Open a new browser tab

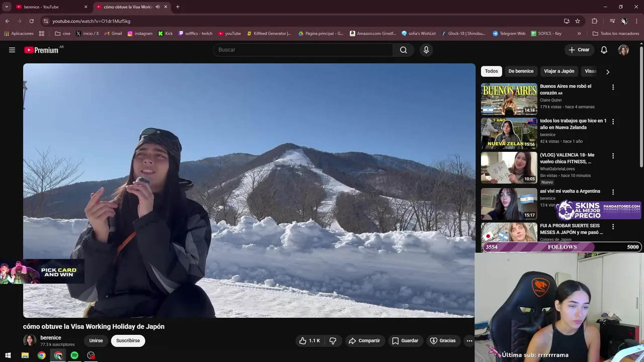(x=178, y=7)
